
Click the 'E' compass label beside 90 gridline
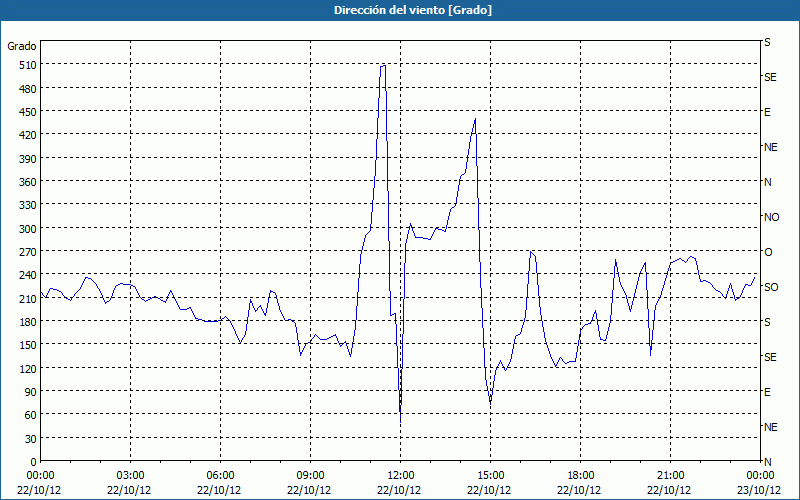pyautogui.click(x=767, y=392)
